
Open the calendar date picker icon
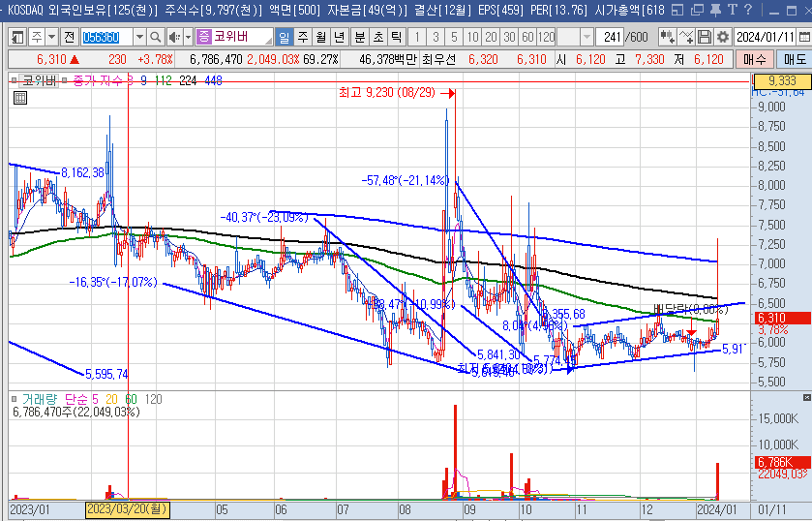pyautogui.click(x=804, y=37)
